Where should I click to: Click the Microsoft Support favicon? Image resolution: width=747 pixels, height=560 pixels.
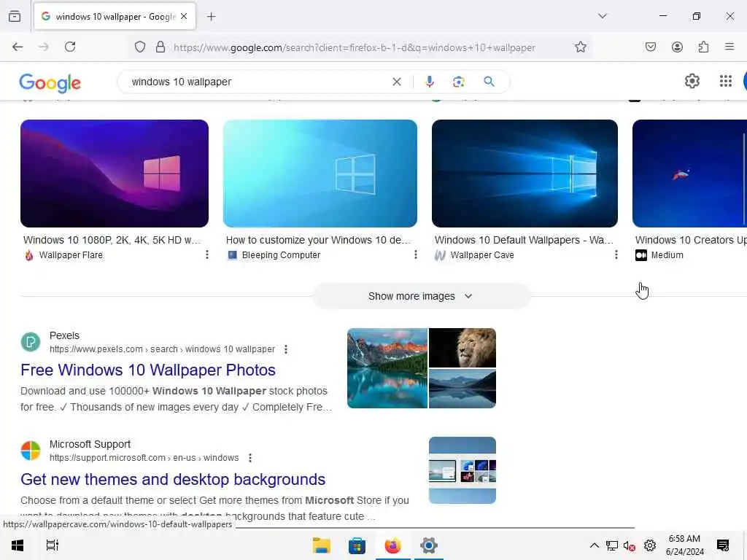pyautogui.click(x=31, y=451)
